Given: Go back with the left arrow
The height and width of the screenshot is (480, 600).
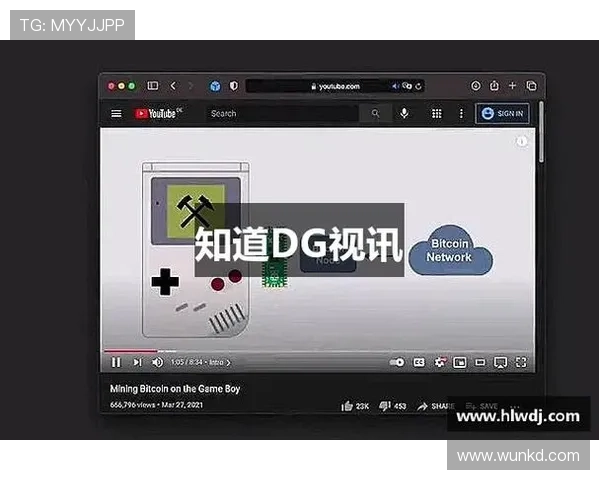Looking at the screenshot, I should [173, 86].
